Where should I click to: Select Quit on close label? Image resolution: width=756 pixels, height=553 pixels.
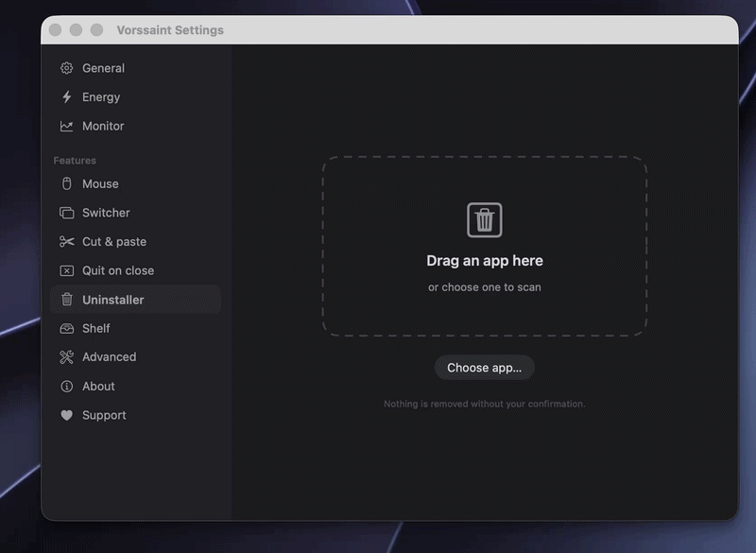pyautogui.click(x=118, y=270)
